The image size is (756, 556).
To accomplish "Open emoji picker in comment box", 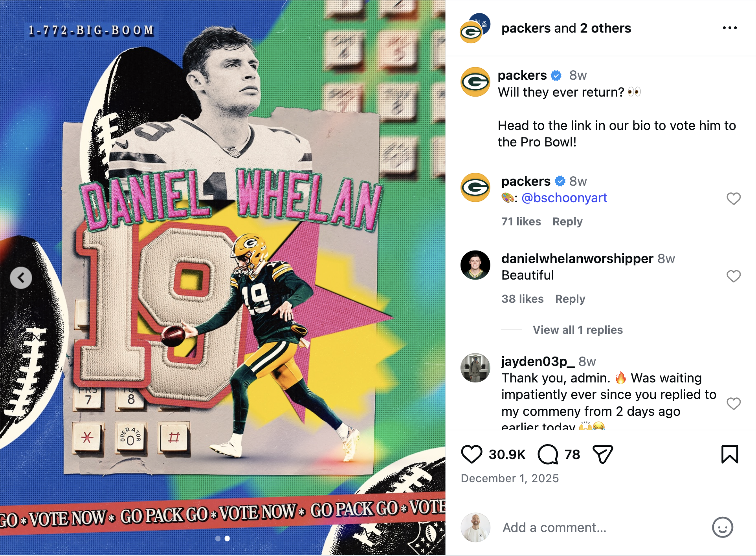I will [x=723, y=527].
